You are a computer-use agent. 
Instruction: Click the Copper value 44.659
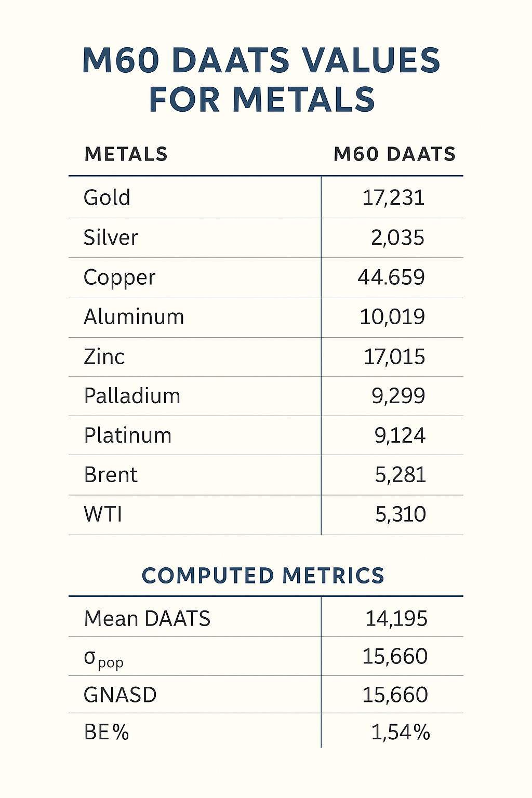391,277
